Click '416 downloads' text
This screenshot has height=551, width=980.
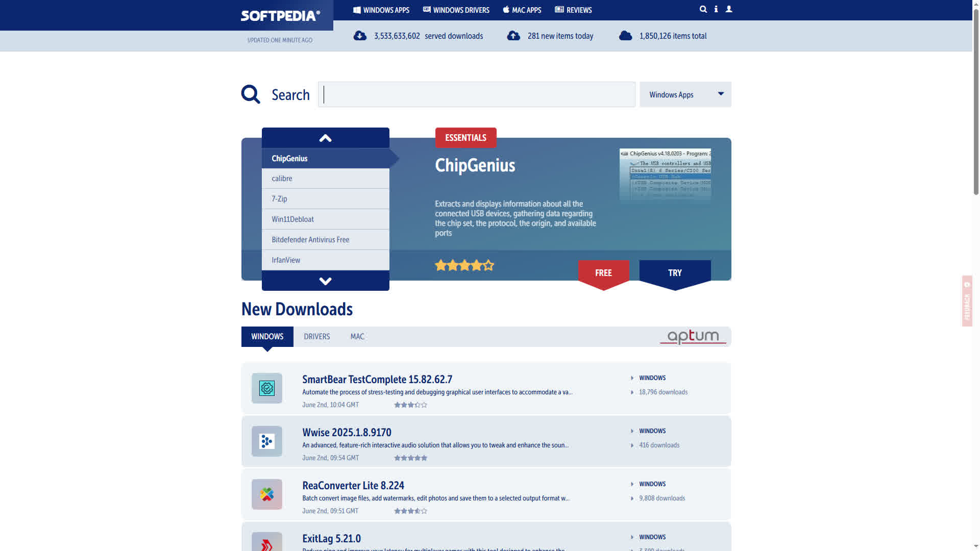659,445
